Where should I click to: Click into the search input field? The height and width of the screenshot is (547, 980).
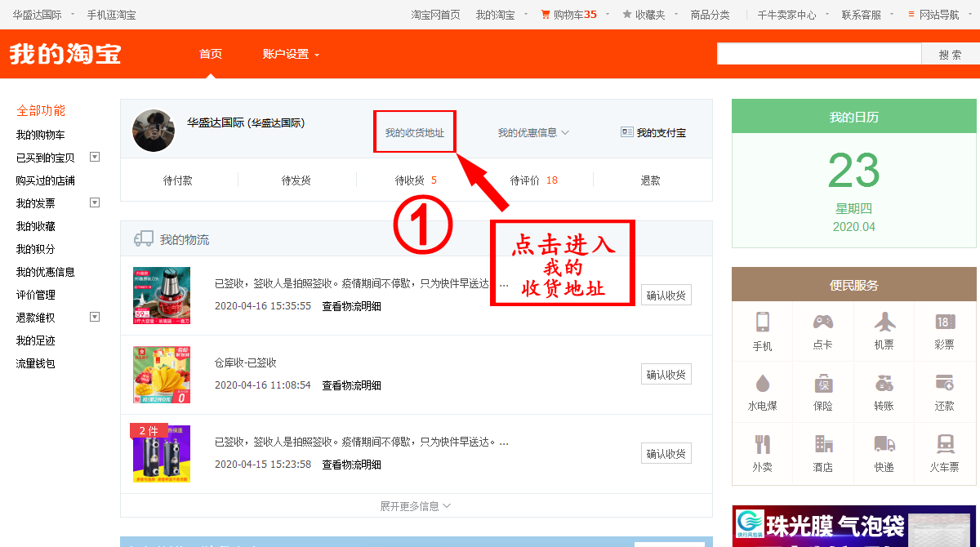[819, 54]
